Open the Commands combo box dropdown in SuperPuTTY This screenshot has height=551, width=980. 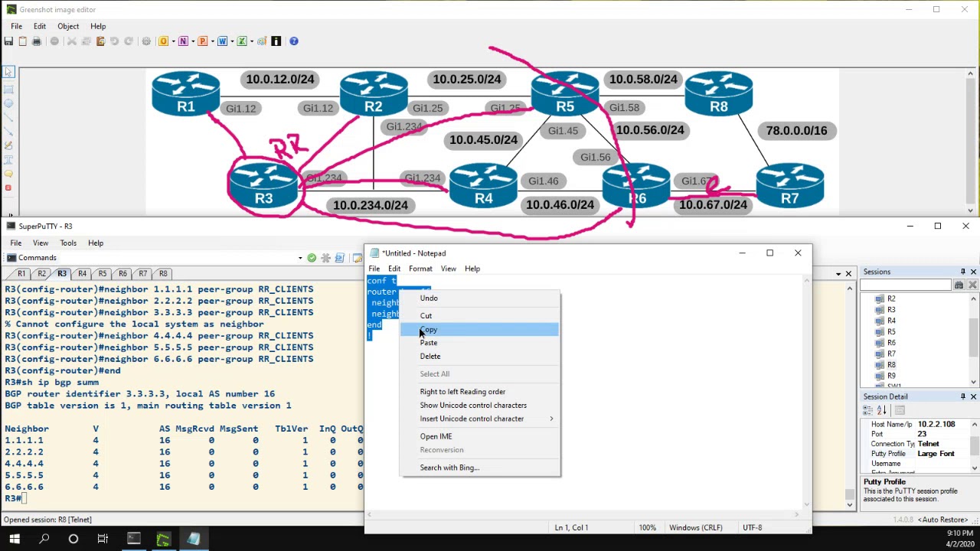(x=300, y=258)
